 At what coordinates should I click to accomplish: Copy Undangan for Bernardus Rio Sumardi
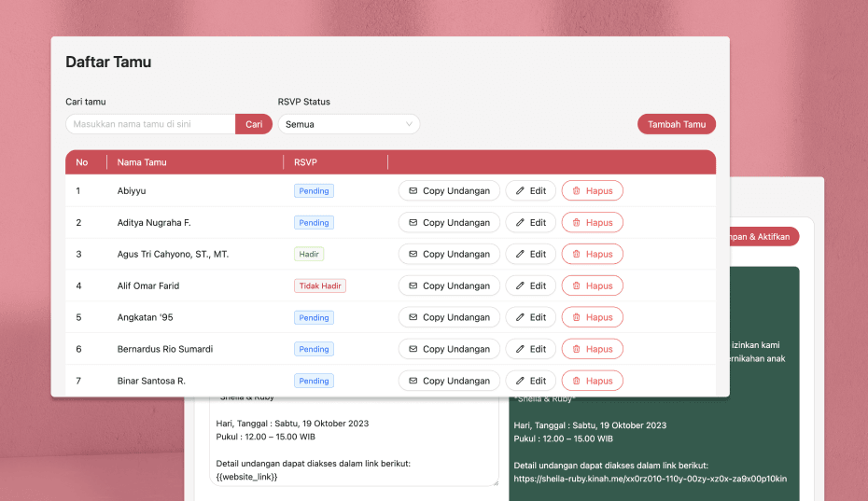tap(449, 349)
